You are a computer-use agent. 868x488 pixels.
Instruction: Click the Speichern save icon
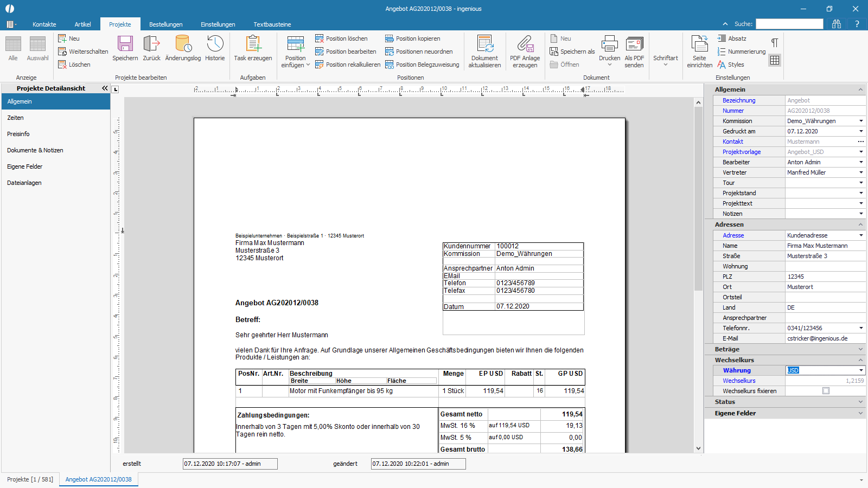[x=125, y=43]
